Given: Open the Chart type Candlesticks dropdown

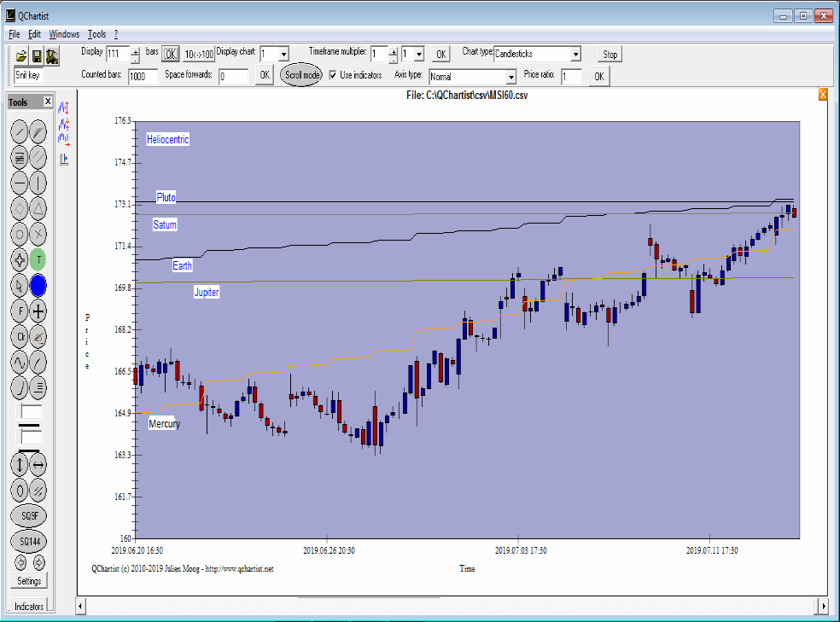Looking at the screenshot, I should coord(575,55).
